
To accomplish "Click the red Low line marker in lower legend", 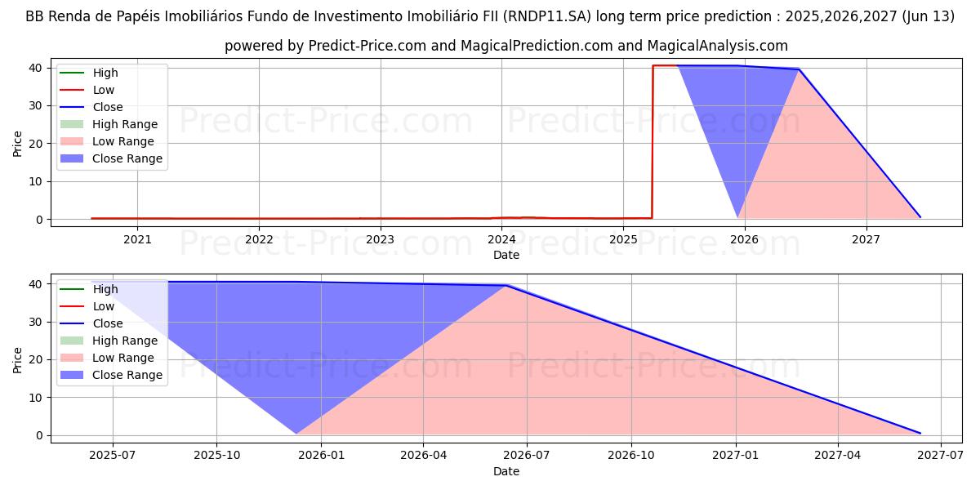I will pos(74,307).
